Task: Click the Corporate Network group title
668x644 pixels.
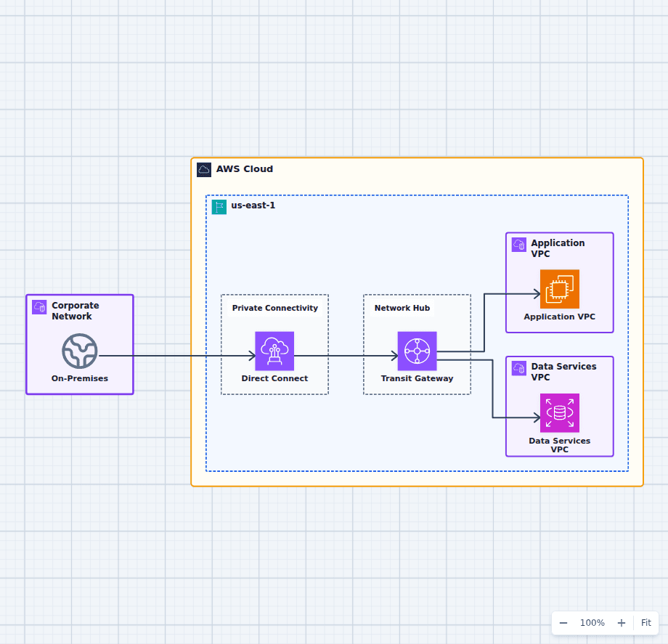Action: (x=76, y=311)
